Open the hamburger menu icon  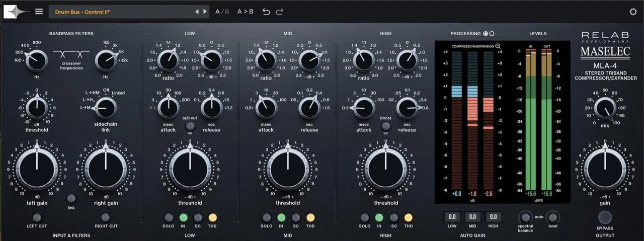[x=39, y=12]
